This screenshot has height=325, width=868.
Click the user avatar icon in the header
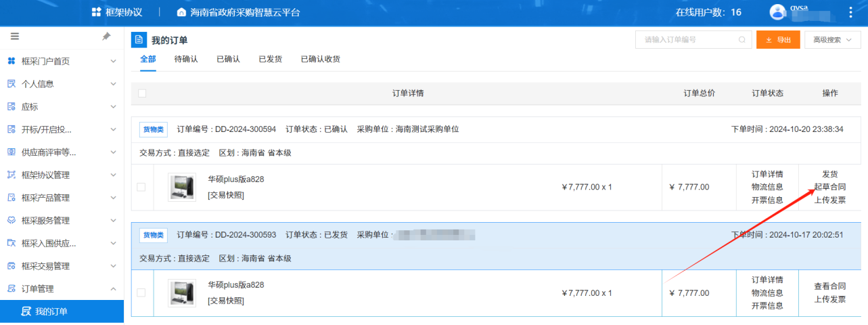(x=778, y=12)
